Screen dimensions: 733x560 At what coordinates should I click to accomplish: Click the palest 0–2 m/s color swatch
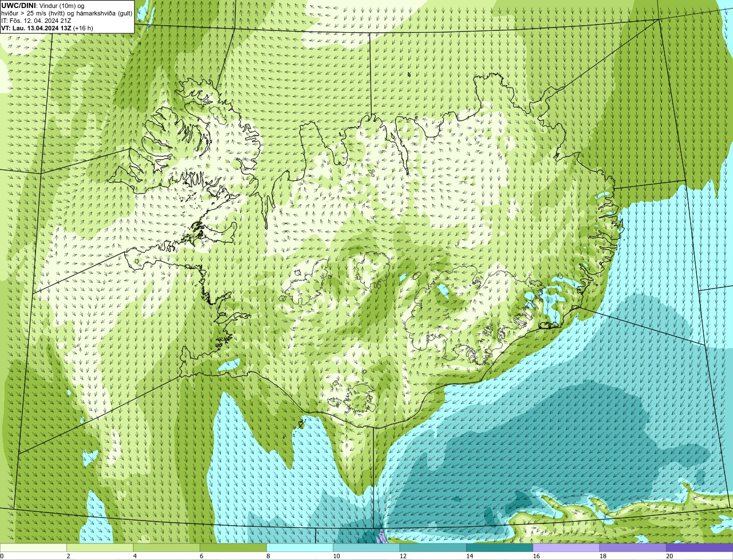(33, 547)
